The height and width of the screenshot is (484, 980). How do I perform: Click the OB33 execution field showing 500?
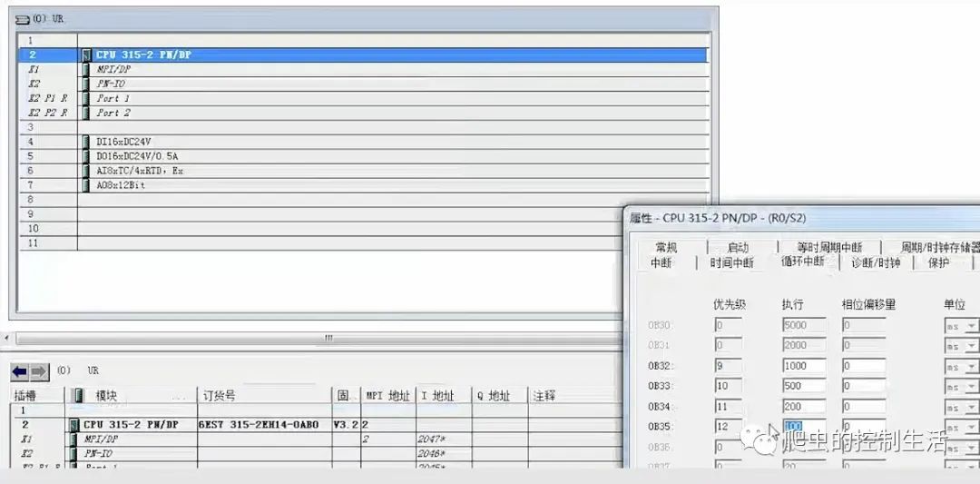click(x=804, y=387)
